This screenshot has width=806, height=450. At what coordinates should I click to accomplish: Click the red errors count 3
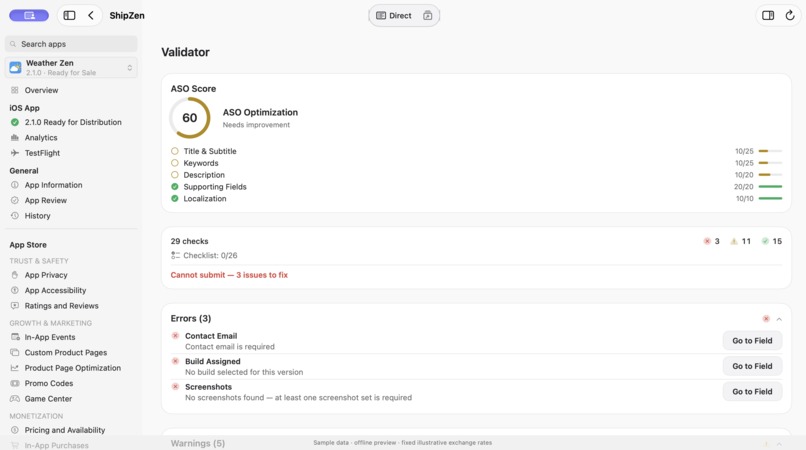[711, 241]
